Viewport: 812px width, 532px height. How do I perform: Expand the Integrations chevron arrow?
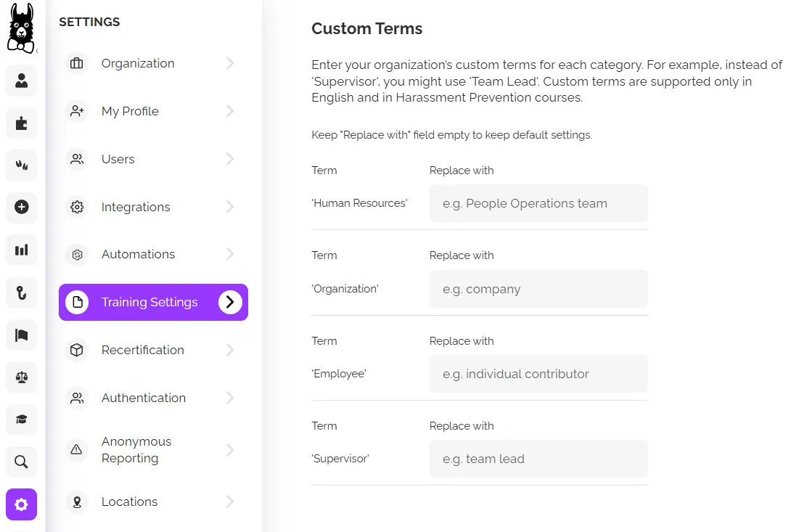pos(230,207)
